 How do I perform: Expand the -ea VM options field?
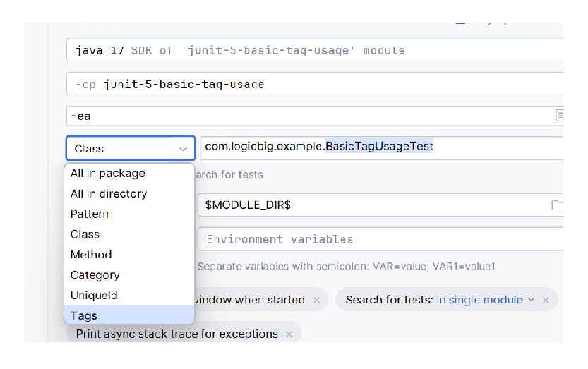(558, 116)
